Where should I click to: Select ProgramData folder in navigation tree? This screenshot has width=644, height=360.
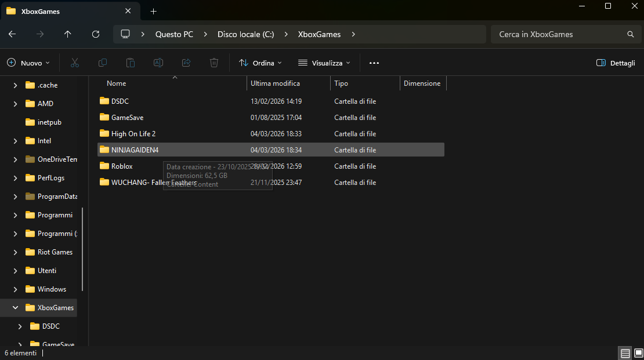(51, 196)
